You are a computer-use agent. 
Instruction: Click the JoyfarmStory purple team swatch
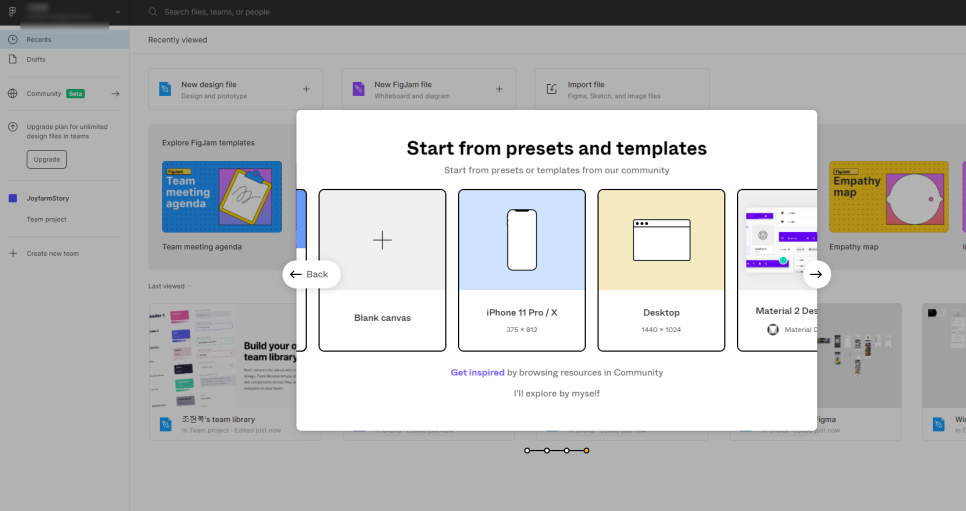point(13,198)
